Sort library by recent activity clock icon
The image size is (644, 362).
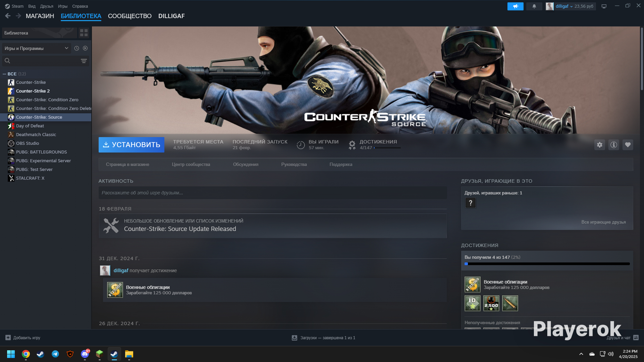(76, 48)
